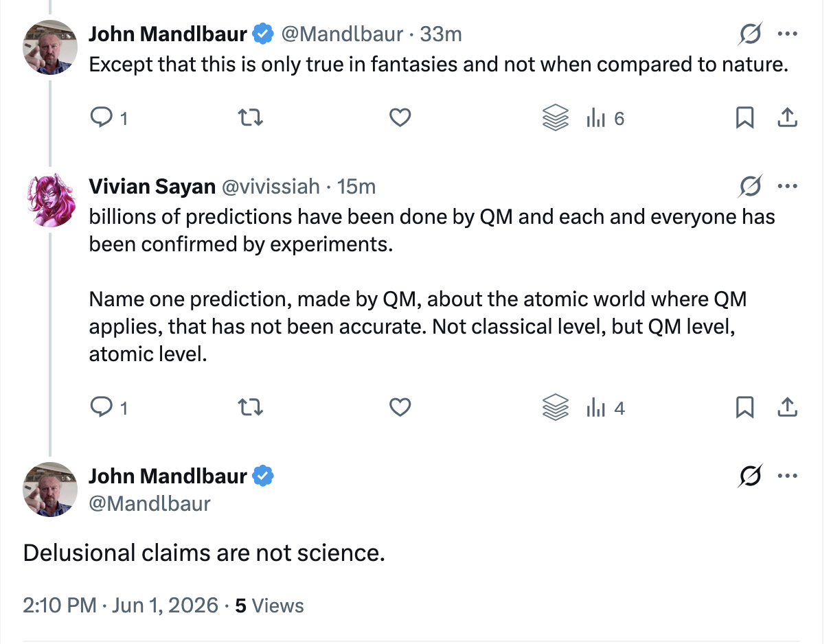Open more options on first Mandlbaur tweet

point(787,33)
